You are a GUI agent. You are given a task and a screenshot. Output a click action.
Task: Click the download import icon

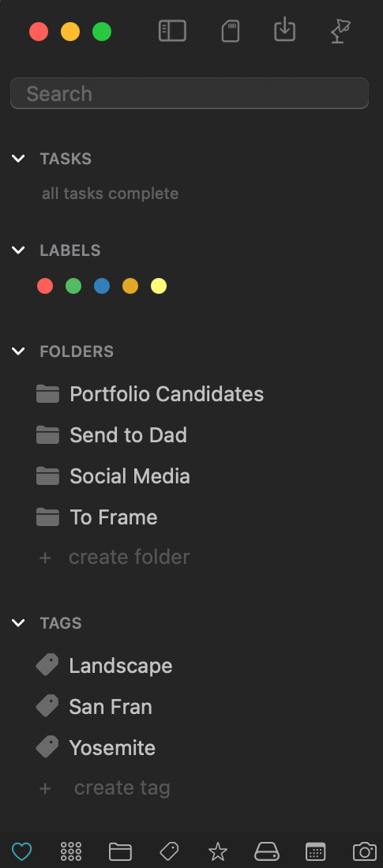[x=284, y=29]
